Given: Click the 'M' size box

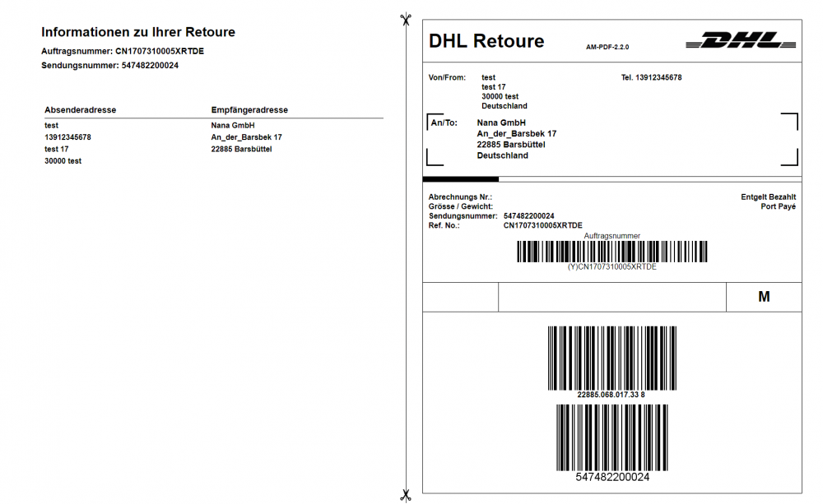Looking at the screenshot, I should click(x=764, y=297).
